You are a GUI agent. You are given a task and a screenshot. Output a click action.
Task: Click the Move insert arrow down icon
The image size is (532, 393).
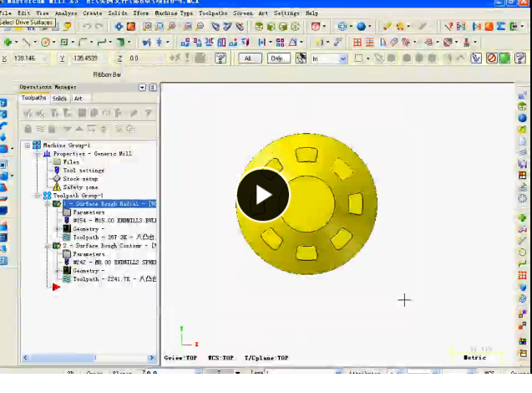(x=67, y=129)
